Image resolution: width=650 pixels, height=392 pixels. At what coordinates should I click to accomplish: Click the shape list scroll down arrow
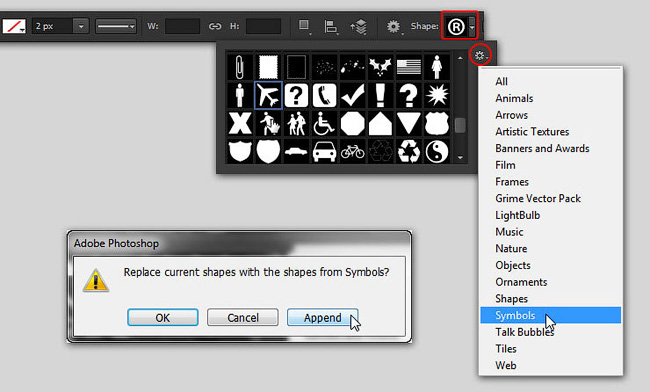[460, 157]
